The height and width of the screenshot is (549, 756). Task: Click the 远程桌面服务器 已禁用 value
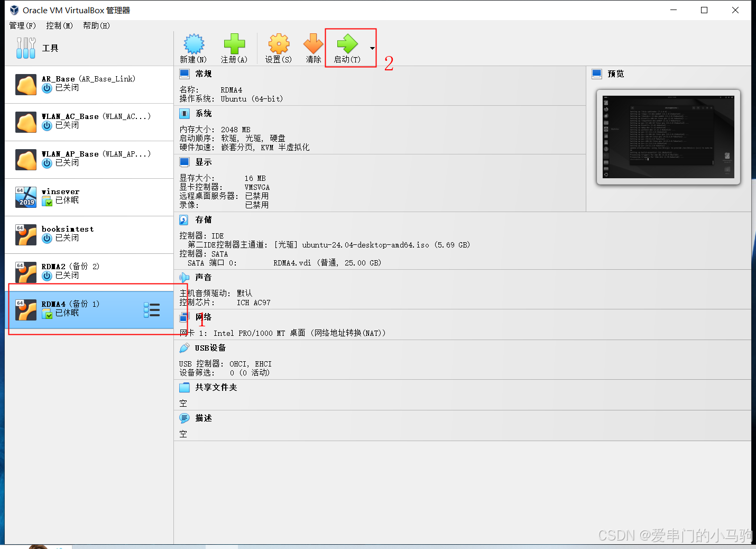tap(257, 196)
